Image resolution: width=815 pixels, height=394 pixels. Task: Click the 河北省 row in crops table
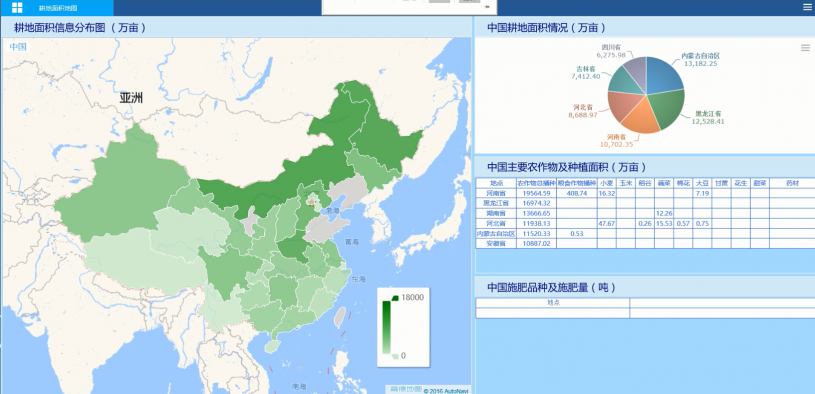pos(646,223)
